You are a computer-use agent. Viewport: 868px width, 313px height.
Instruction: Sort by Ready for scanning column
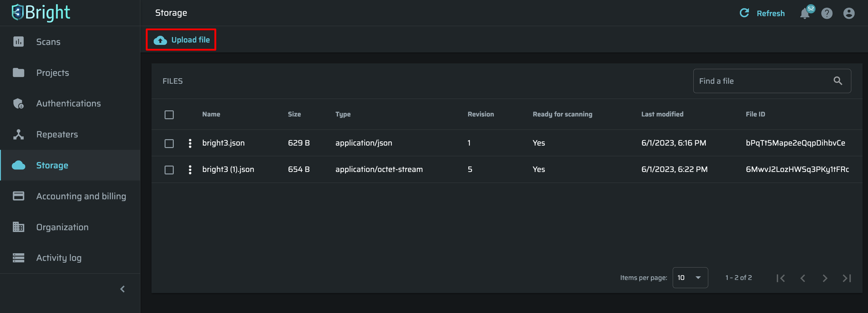(x=562, y=114)
